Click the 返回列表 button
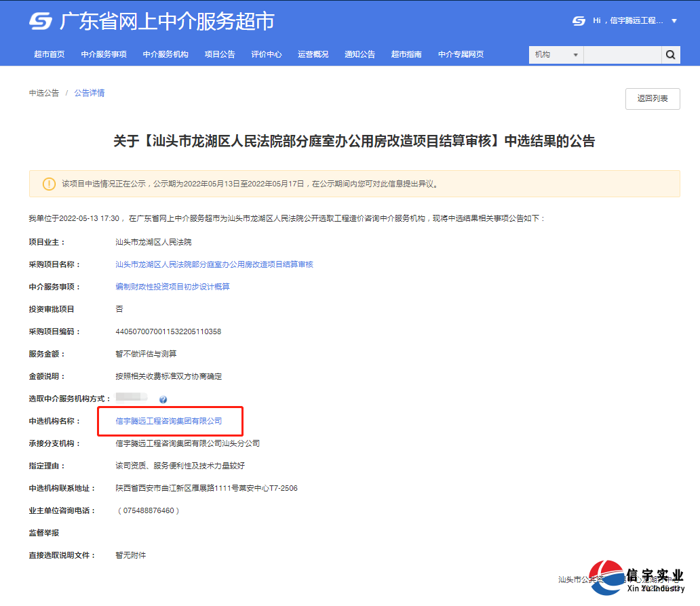Image resolution: width=700 pixels, height=606 pixels. (x=652, y=98)
